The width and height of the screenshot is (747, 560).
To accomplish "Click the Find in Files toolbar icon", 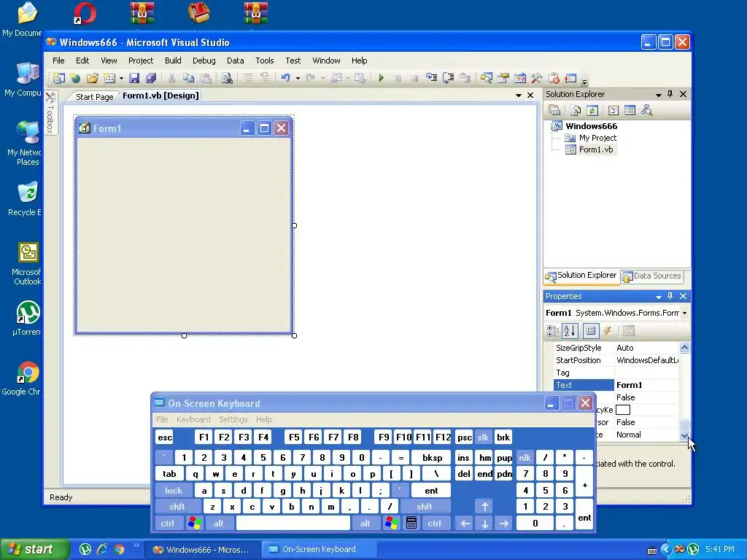I will tap(228, 78).
